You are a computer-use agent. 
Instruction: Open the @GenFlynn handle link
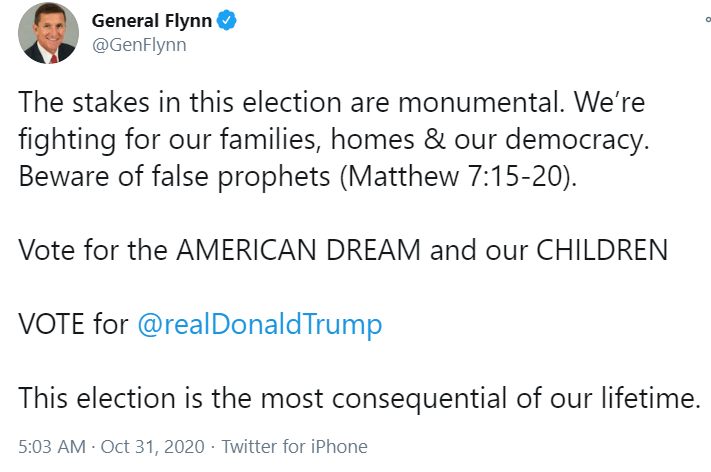pyautogui.click(x=139, y=45)
